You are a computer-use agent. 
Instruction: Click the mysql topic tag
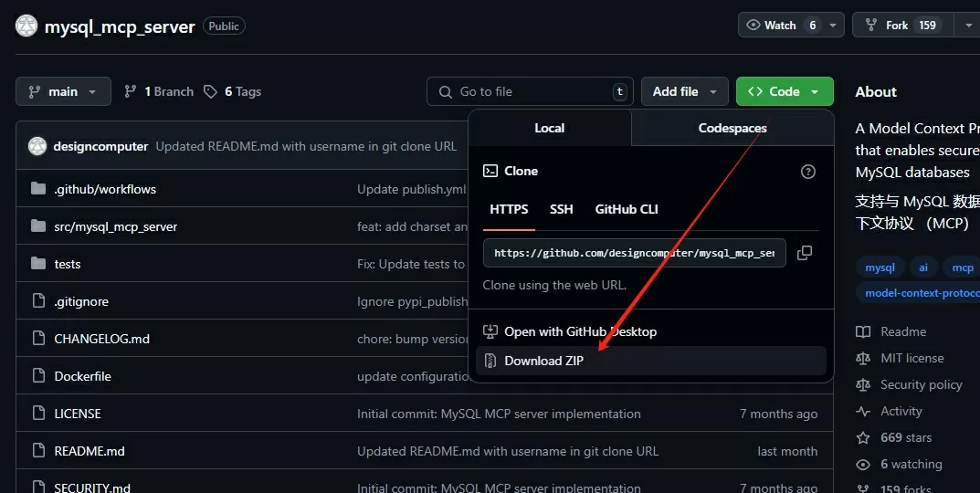880,267
